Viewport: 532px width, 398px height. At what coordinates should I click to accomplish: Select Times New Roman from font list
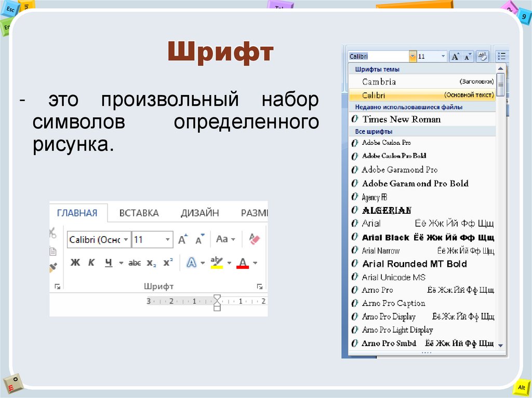(401, 119)
